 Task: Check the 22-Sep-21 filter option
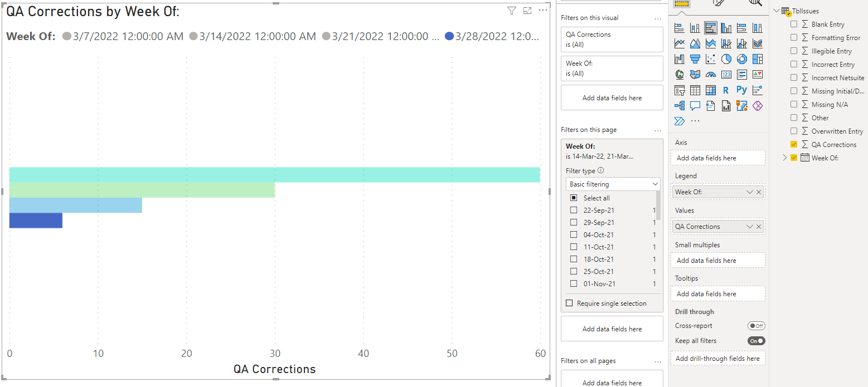pyautogui.click(x=573, y=210)
